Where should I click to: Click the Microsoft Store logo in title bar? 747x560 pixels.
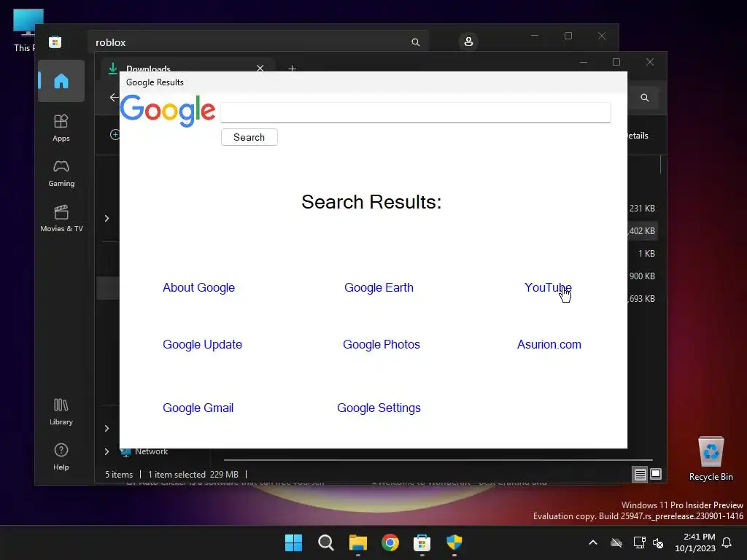55,42
